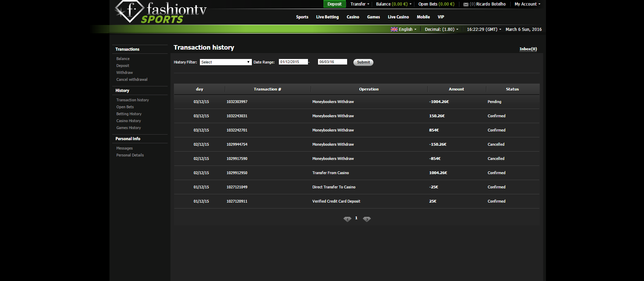This screenshot has width=644, height=281.
Task: Open Withdraw in the sidebar
Action: (x=124, y=73)
